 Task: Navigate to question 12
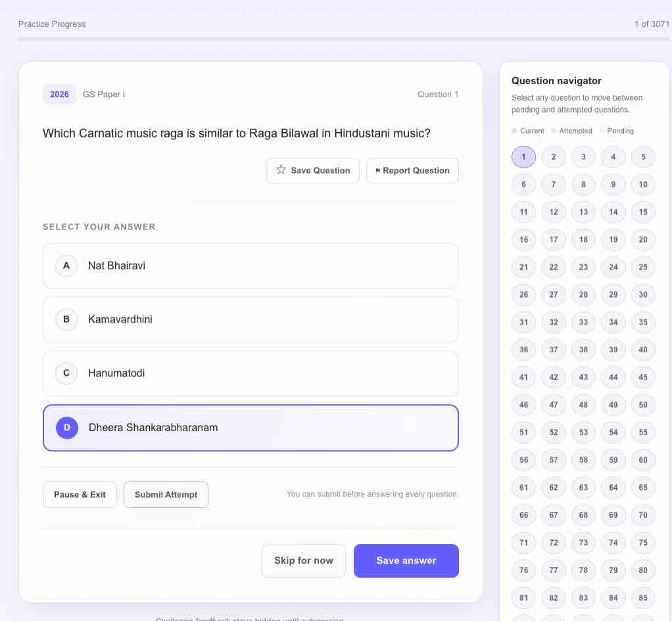[553, 212]
